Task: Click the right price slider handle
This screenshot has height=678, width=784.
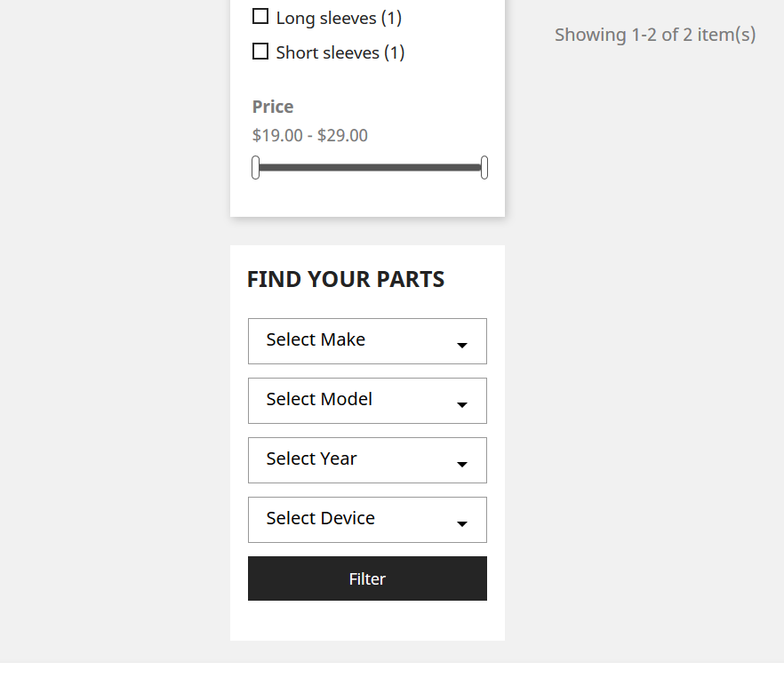Action: click(484, 167)
